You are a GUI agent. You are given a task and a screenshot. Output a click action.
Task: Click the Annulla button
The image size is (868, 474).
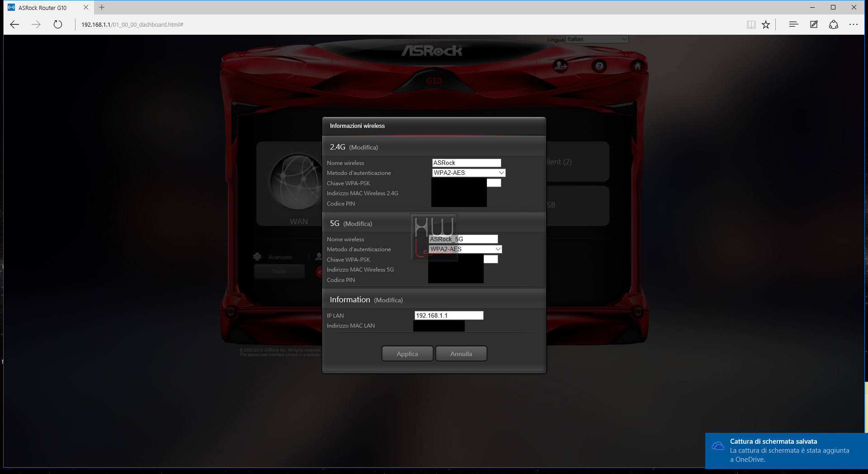(x=461, y=354)
